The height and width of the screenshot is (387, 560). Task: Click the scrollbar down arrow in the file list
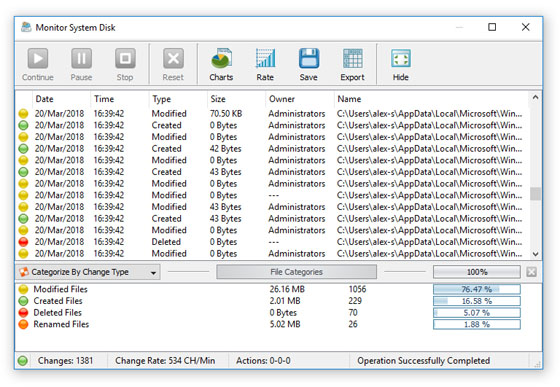click(x=535, y=254)
